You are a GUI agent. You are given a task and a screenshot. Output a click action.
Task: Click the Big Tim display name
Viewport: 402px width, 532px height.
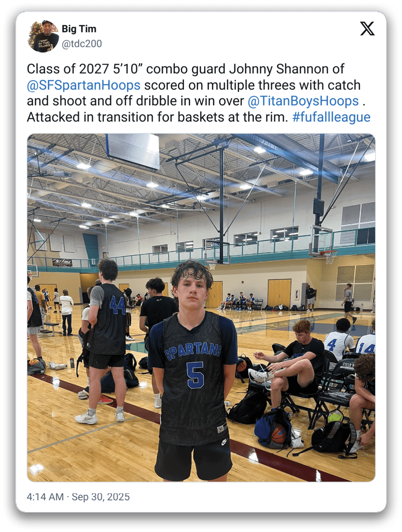[79, 29]
